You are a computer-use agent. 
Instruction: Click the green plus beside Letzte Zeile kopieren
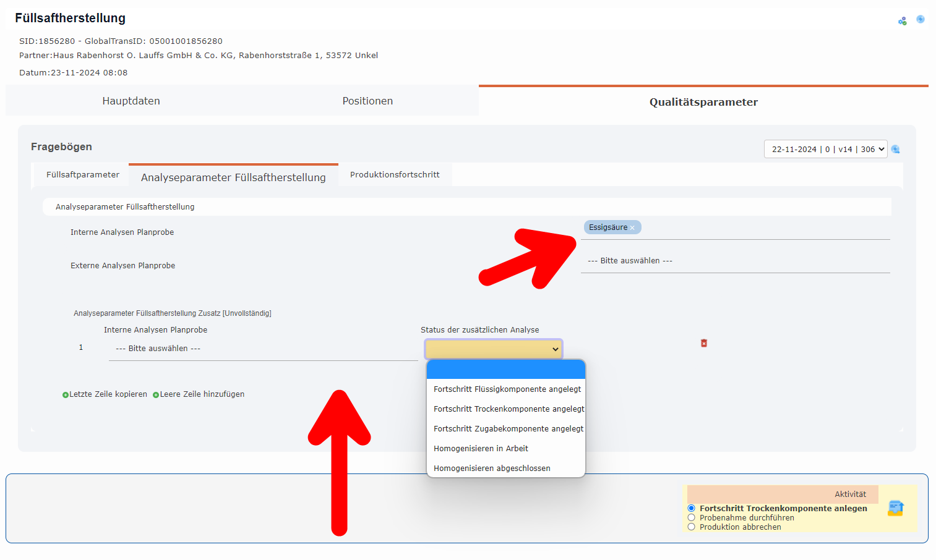pos(66,394)
